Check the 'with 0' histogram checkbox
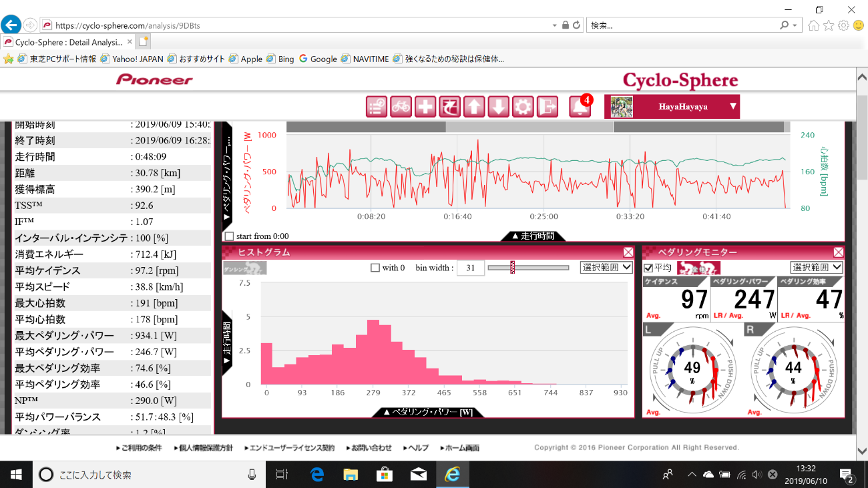Viewport: 868px width, 488px height. 375,268
